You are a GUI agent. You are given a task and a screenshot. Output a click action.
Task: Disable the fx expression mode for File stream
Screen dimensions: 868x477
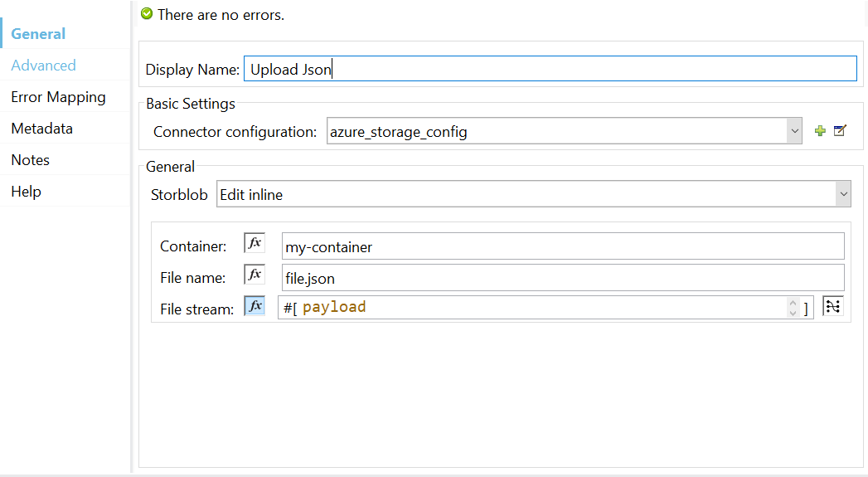(255, 307)
